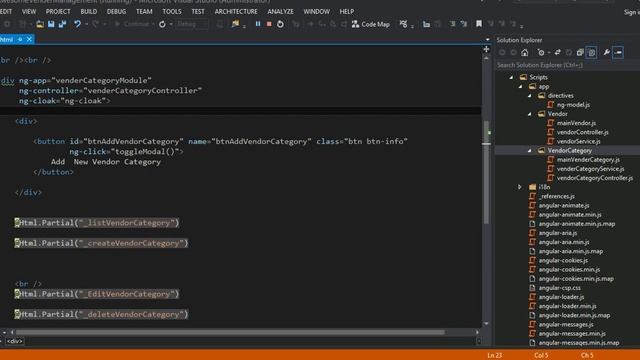Collapse the Scripts folder
This screenshot has height=360, width=640.
(x=511, y=77)
